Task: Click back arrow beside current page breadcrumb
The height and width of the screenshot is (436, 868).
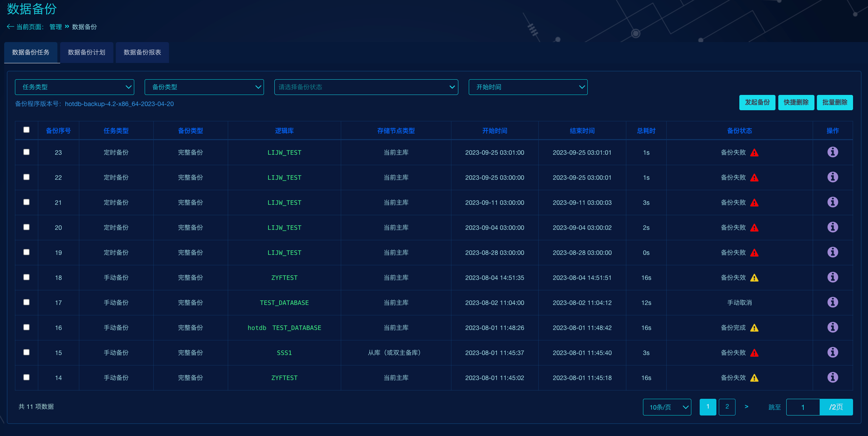Action: [x=10, y=27]
